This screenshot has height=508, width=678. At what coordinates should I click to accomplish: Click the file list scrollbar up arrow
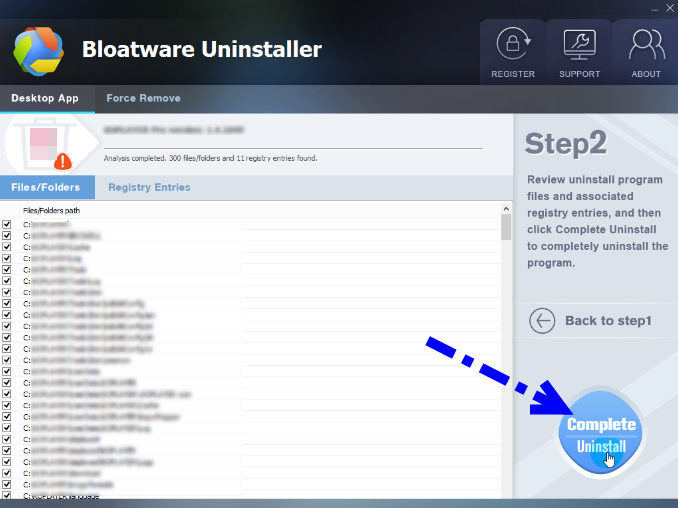pyautogui.click(x=506, y=208)
